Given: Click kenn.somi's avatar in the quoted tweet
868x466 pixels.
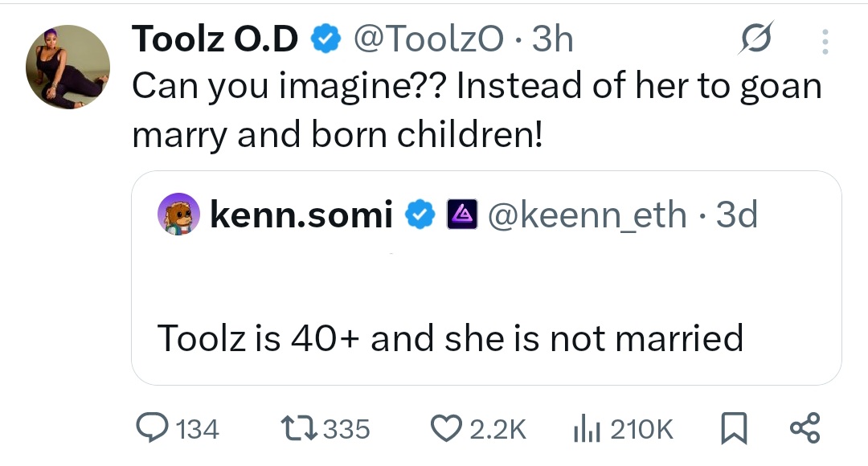Looking at the screenshot, I should point(178,214).
